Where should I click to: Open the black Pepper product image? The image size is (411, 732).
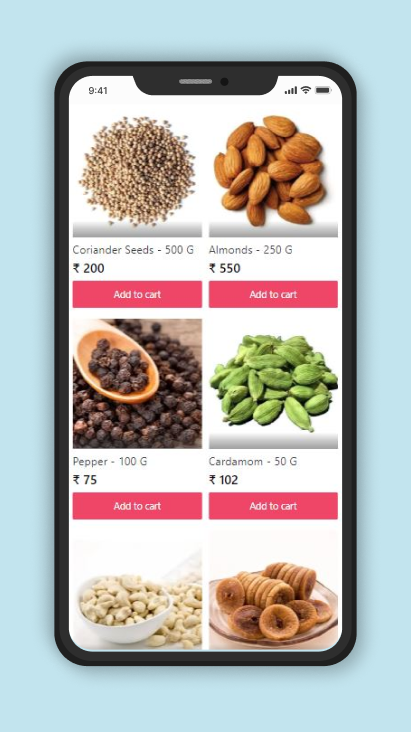pos(137,384)
